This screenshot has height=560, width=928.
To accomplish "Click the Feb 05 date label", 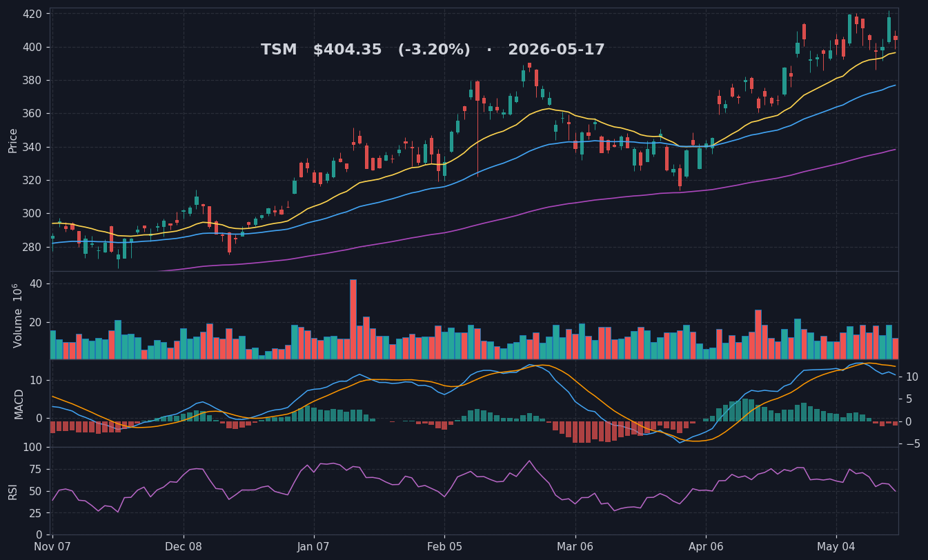I will click(444, 547).
